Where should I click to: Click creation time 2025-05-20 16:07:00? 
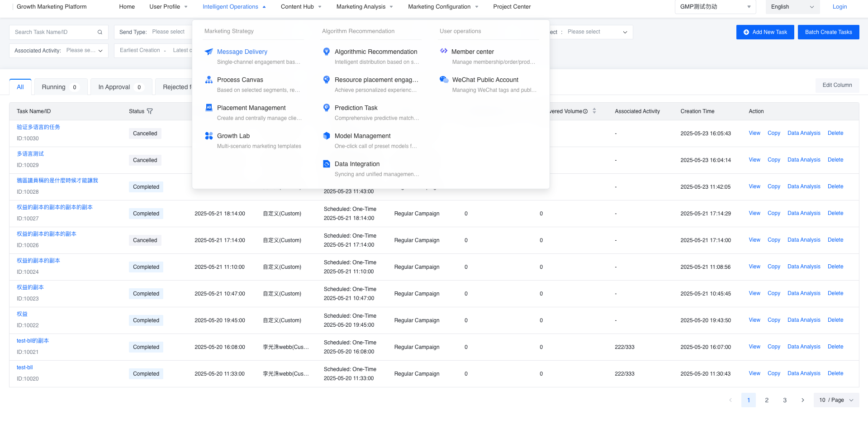[706, 347]
